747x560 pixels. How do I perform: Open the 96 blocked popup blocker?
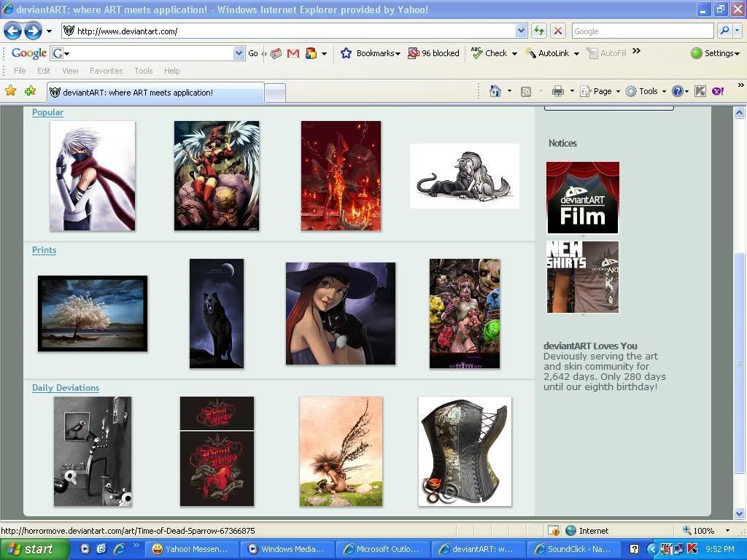433,53
